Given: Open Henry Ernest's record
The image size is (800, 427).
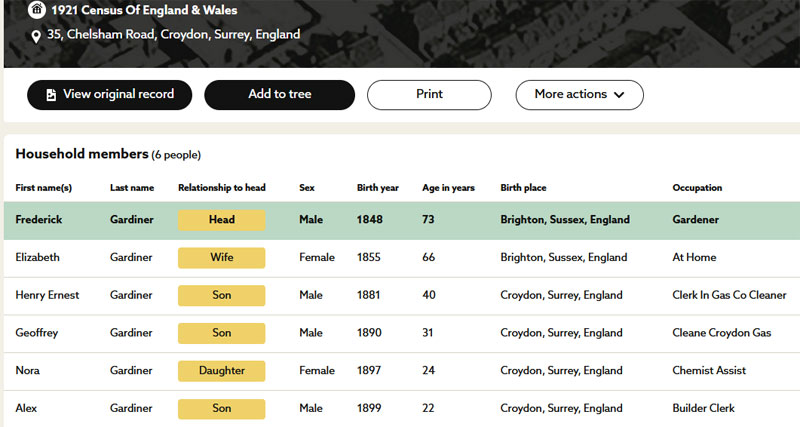Looking at the screenshot, I should 48,296.
